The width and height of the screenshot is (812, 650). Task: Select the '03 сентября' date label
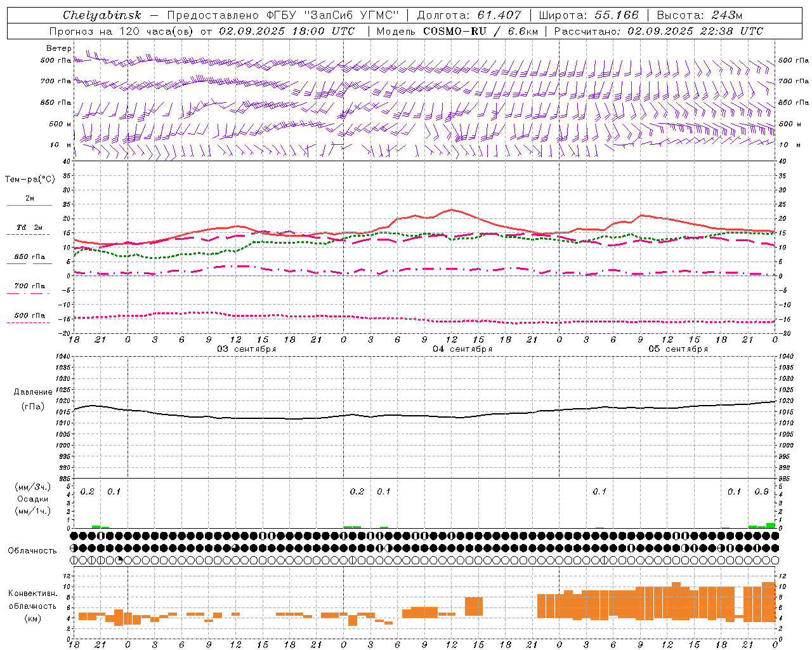(x=247, y=349)
